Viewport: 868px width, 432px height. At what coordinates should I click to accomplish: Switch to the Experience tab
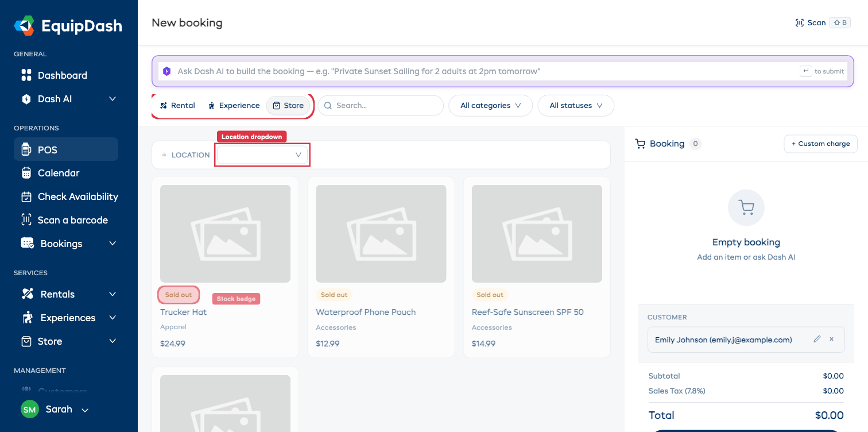point(234,106)
